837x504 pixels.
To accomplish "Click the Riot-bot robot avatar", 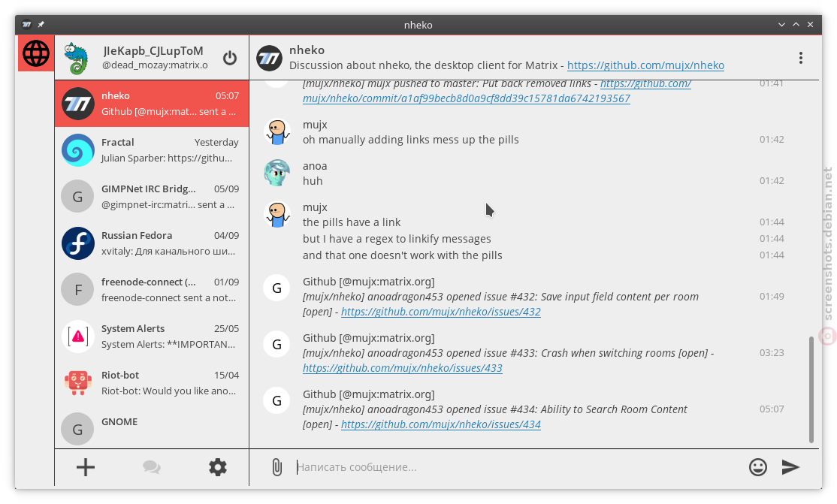I will 78,383.
